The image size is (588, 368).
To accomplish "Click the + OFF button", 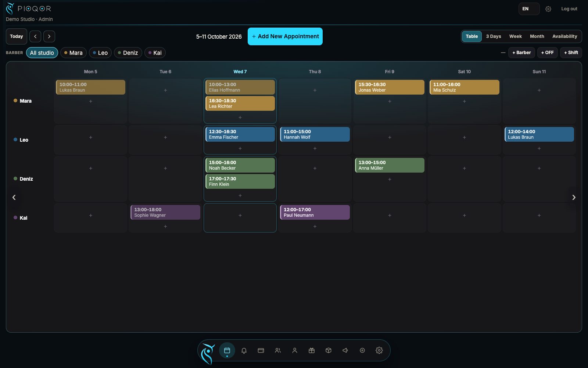I will tap(548, 53).
